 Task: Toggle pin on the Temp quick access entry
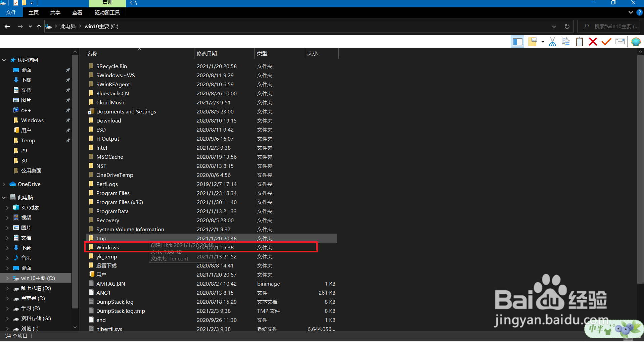tap(68, 140)
